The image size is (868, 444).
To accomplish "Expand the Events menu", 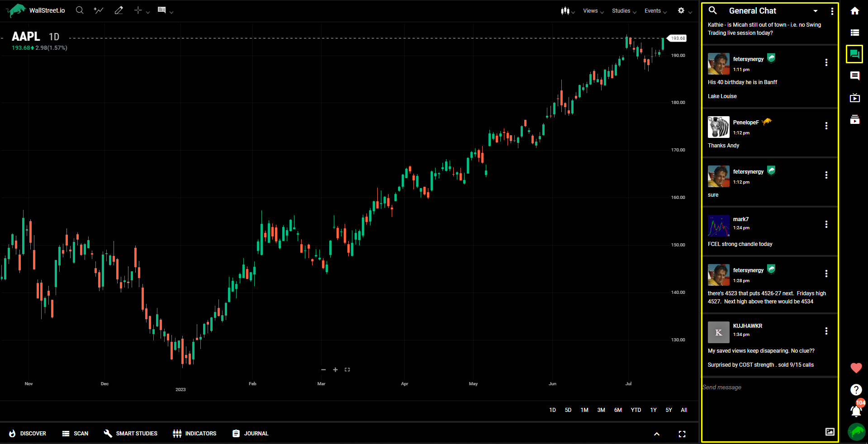I will coord(656,11).
